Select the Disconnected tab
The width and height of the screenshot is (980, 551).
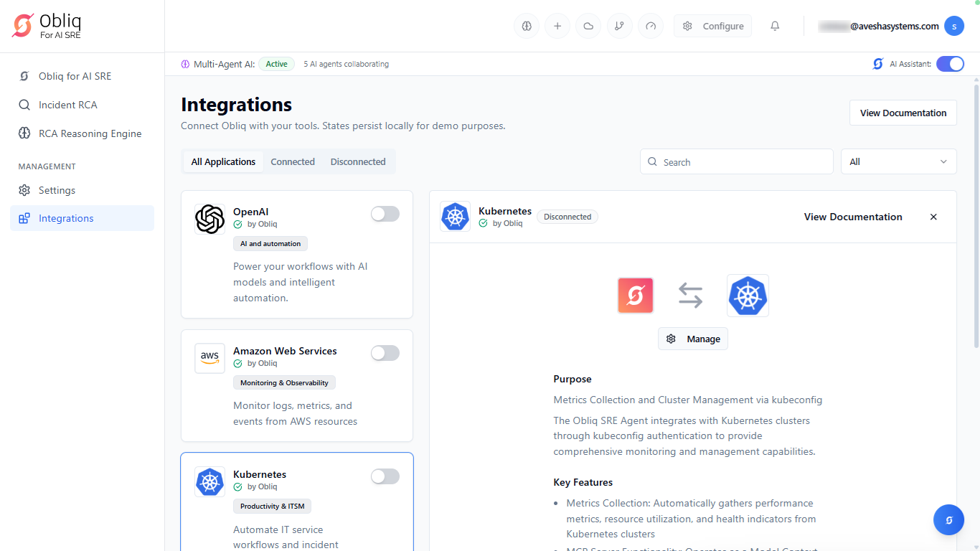coord(358,161)
